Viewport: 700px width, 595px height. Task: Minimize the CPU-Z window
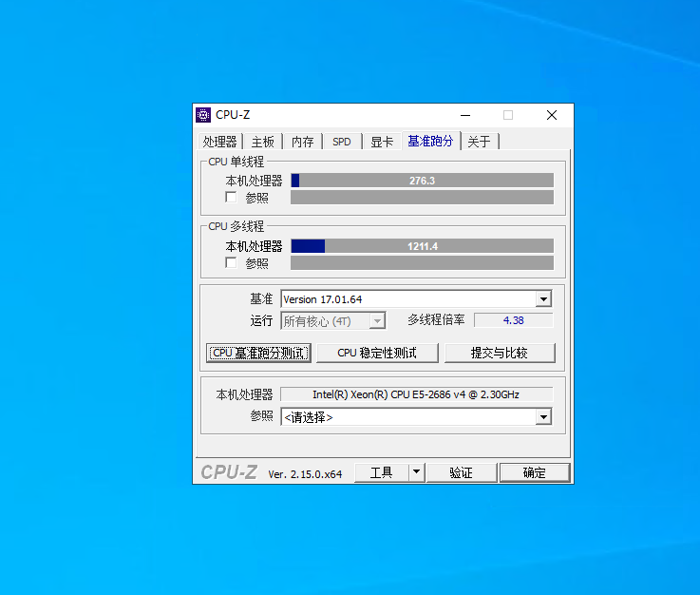click(x=465, y=115)
